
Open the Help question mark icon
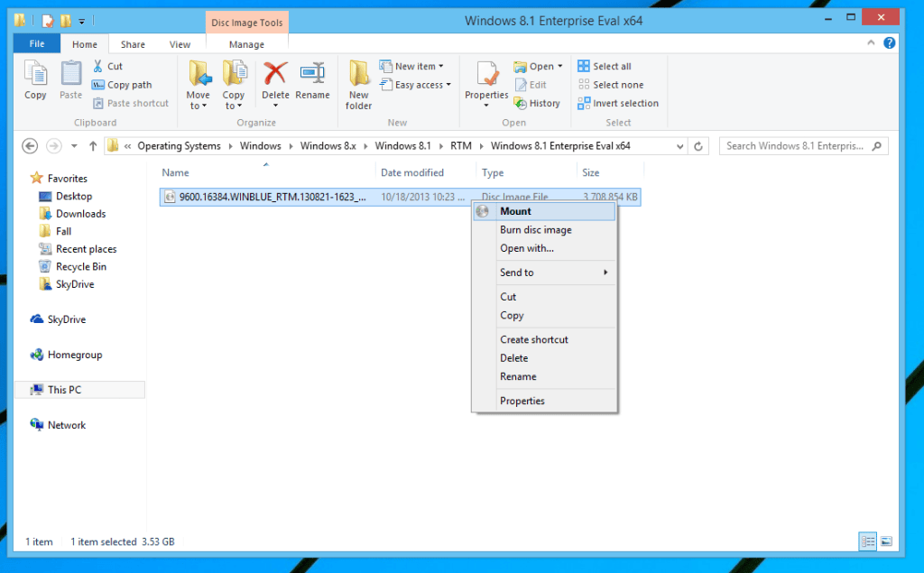[x=889, y=43]
